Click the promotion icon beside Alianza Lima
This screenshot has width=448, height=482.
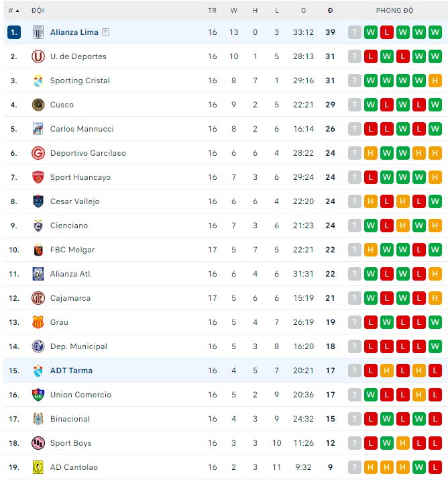point(106,32)
